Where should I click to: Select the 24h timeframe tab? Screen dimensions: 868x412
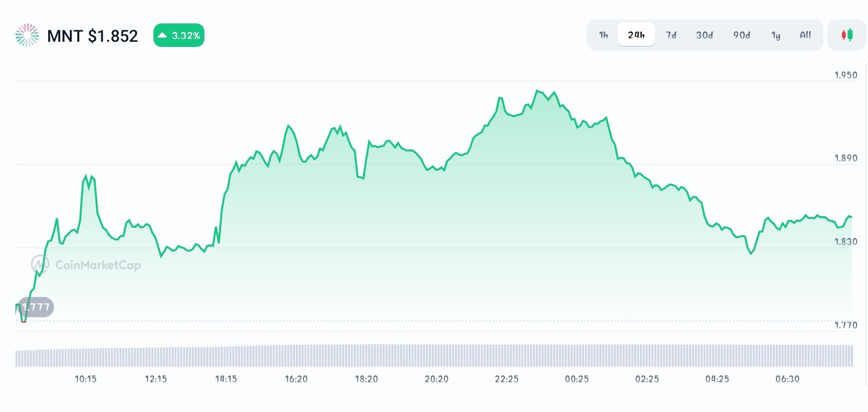[x=636, y=35]
